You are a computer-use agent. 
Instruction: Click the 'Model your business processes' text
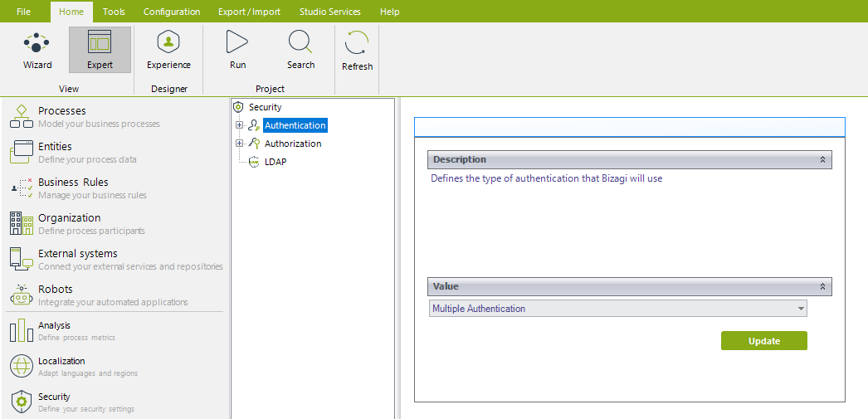tap(99, 124)
